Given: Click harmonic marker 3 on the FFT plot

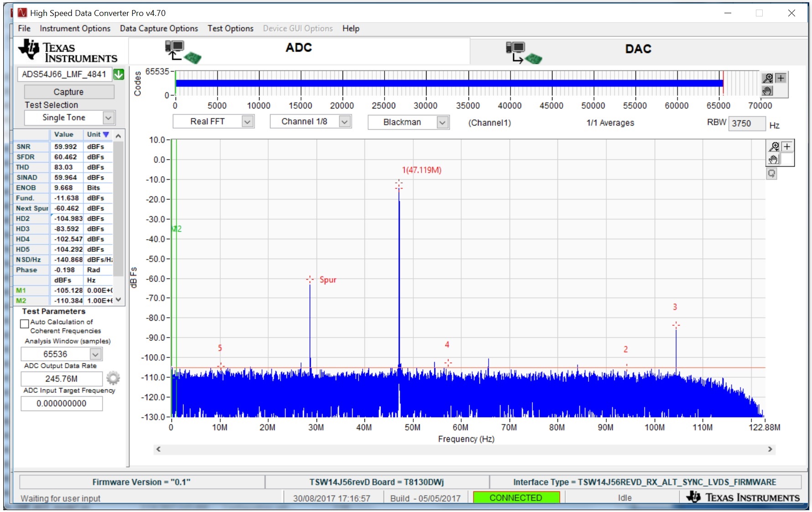Looking at the screenshot, I should 676,325.
